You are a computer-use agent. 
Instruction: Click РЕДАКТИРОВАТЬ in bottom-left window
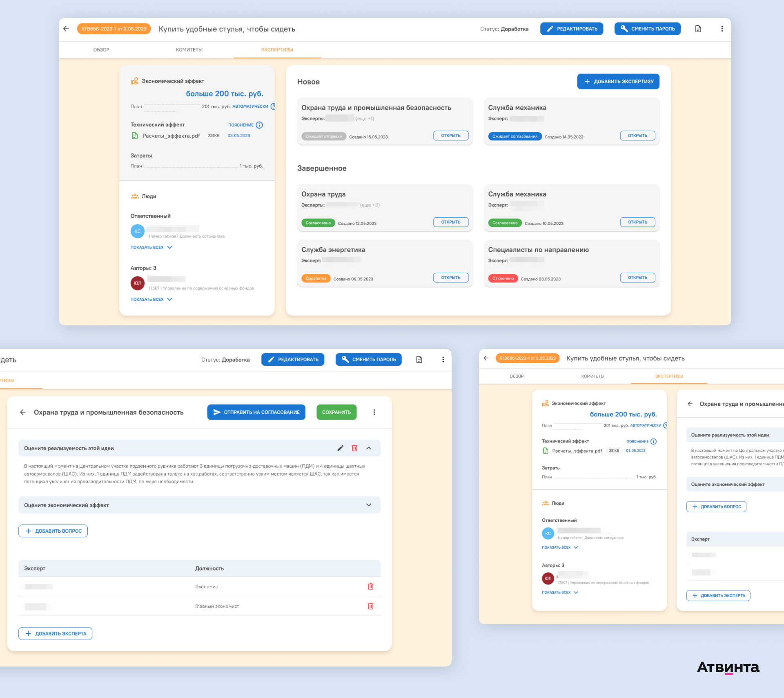pyautogui.click(x=293, y=360)
